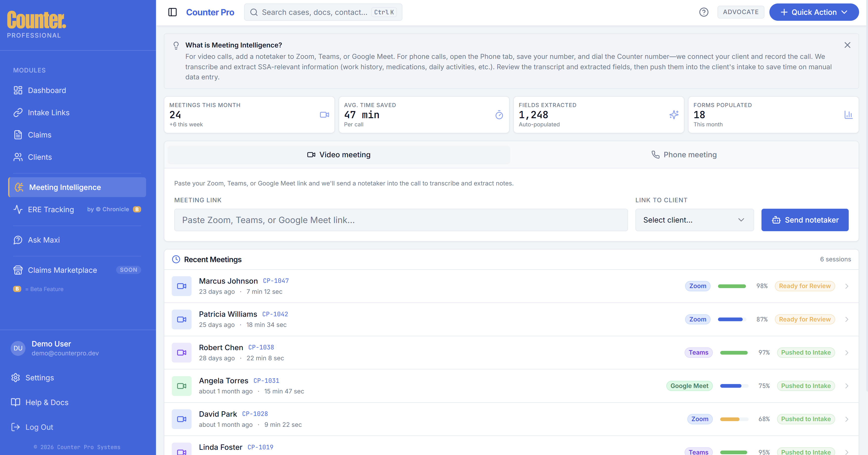Enable ERE Tracking beta module
Image resolution: width=868 pixels, height=455 pixels.
coord(51,209)
